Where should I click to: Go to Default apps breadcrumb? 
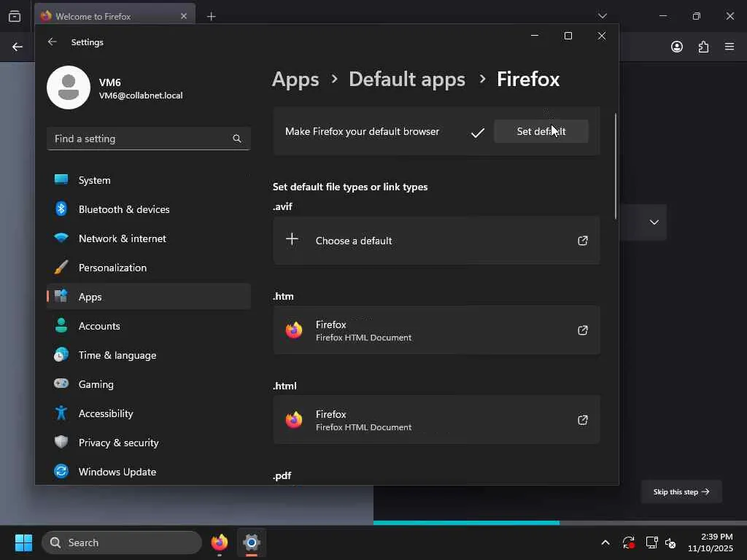tap(407, 79)
